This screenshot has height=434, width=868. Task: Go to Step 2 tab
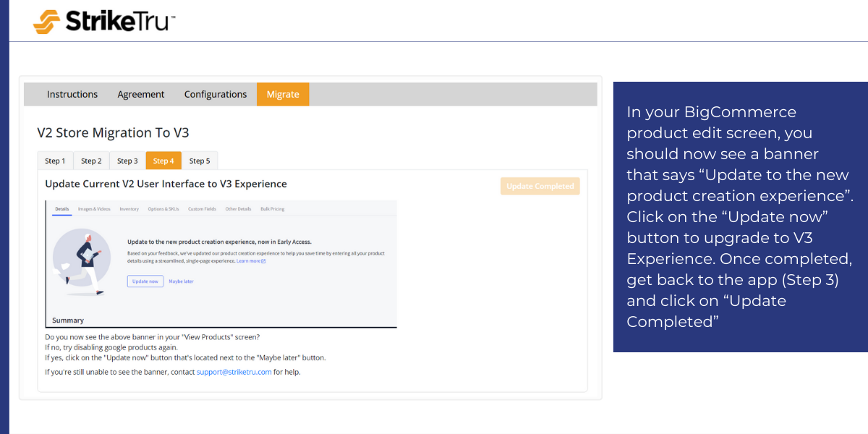click(x=91, y=161)
